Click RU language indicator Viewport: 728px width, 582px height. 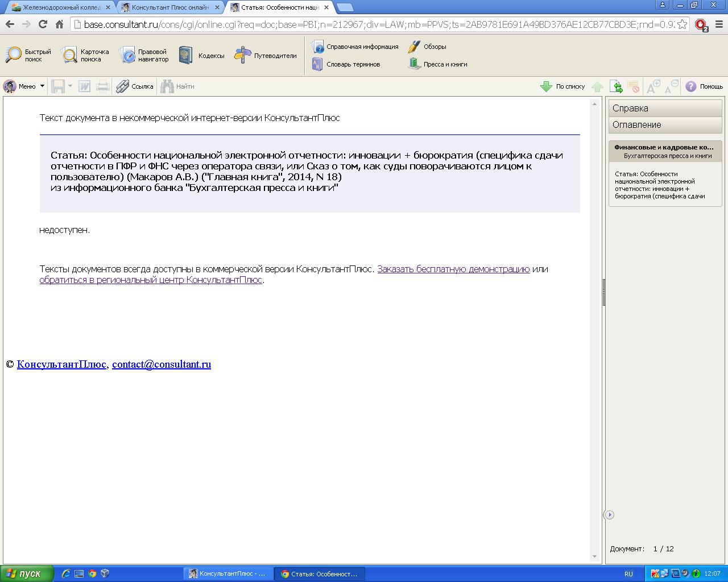click(x=628, y=573)
